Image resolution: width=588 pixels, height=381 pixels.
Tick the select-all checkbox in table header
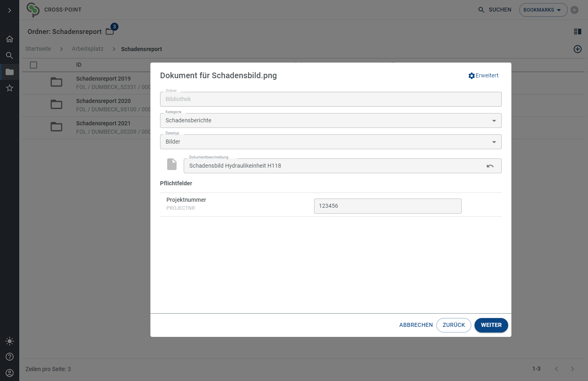[34, 65]
